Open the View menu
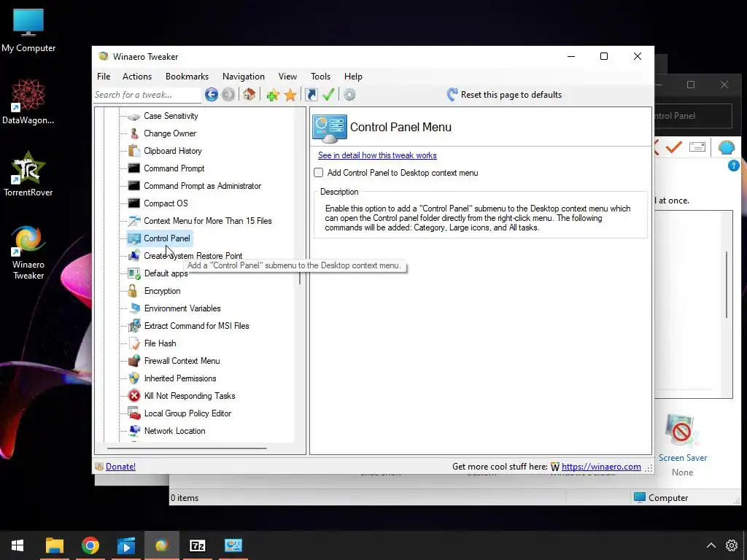The width and height of the screenshot is (747, 560). point(287,76)
